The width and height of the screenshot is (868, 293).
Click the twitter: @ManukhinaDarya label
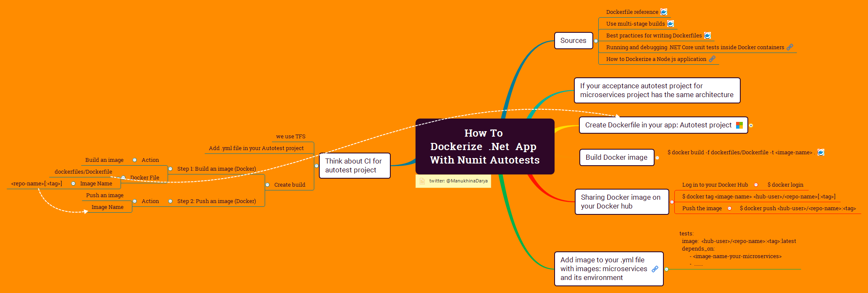(458, 181)
